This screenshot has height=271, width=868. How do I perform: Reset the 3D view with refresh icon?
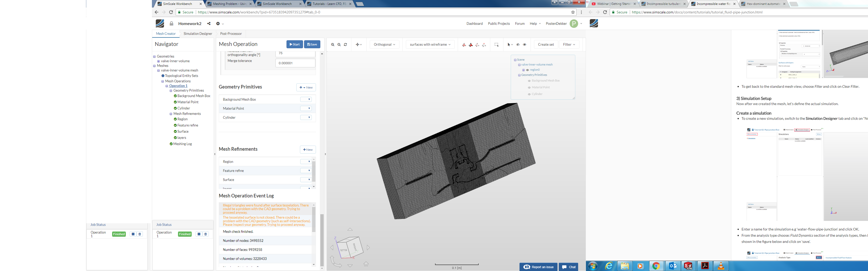point(345,44)
